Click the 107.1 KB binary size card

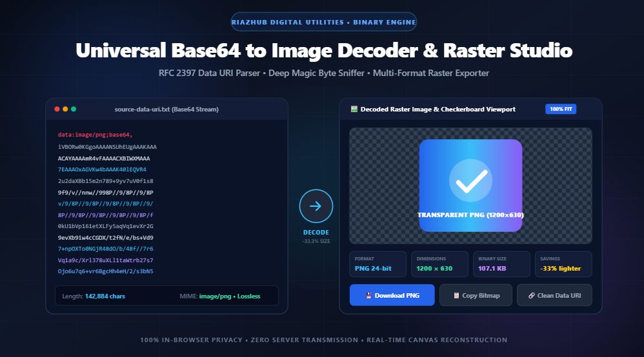click(x=501, y=264)
